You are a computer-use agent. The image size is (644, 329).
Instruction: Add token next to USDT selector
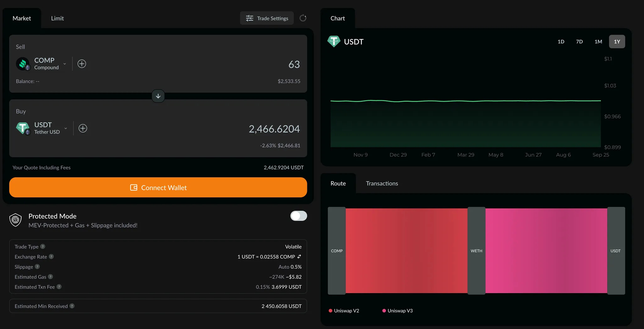click(x=83, y=128)
